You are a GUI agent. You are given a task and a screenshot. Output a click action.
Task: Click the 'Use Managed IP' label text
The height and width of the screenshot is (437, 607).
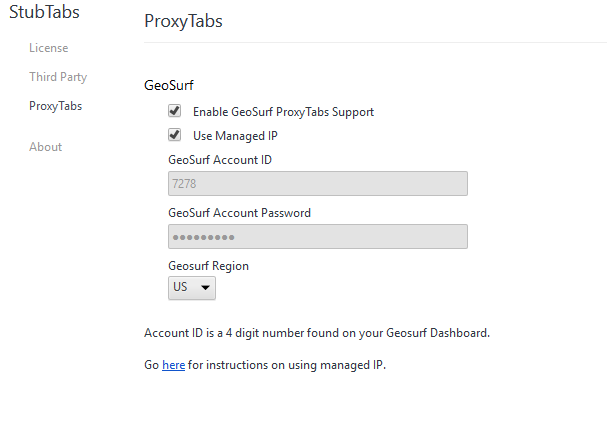click(235, 135)
